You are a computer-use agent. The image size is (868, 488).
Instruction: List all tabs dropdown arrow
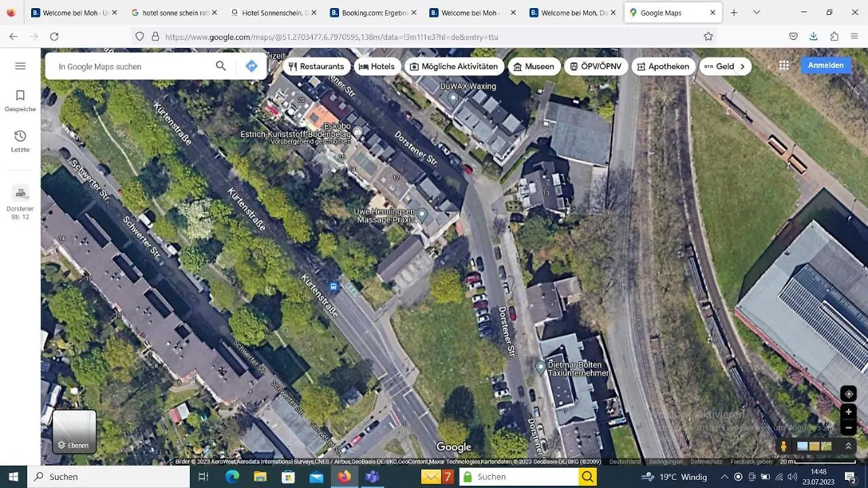757,12
